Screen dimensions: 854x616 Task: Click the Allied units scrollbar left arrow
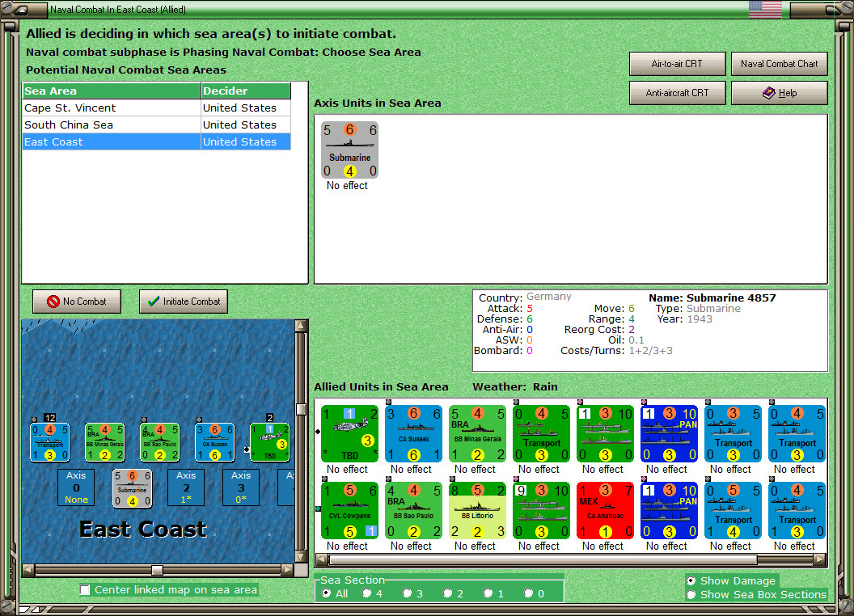coord(322,559)
